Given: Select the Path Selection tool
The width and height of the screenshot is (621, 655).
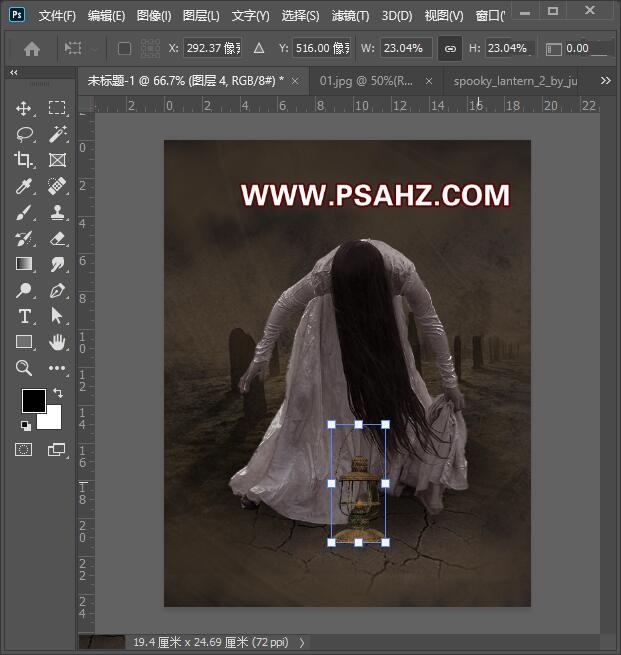Looking at the screenshot, I should pos(57,316).
